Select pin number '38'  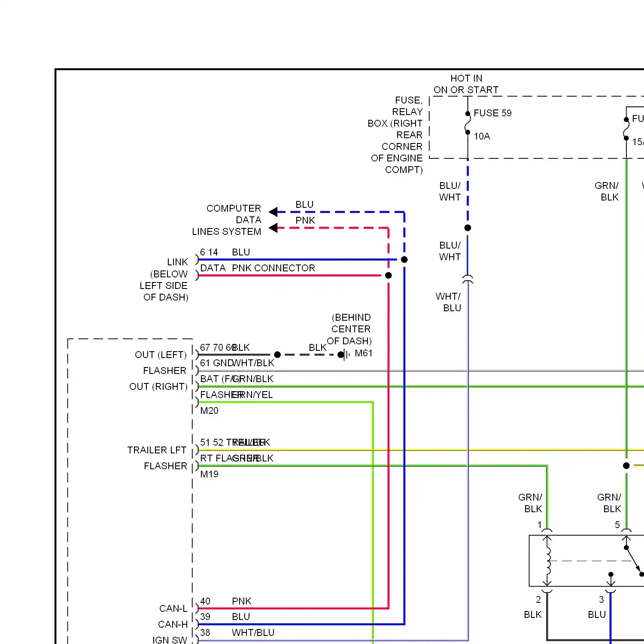point(205,632)
